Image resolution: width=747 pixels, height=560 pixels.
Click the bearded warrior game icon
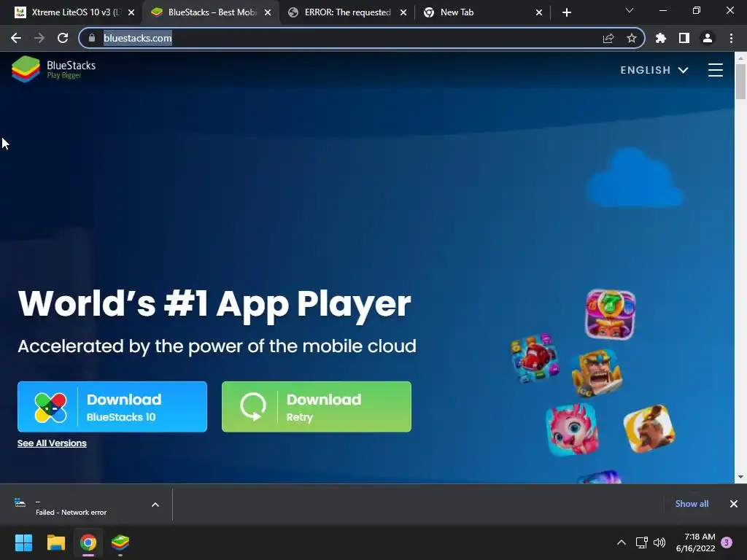tap(649, 429)
